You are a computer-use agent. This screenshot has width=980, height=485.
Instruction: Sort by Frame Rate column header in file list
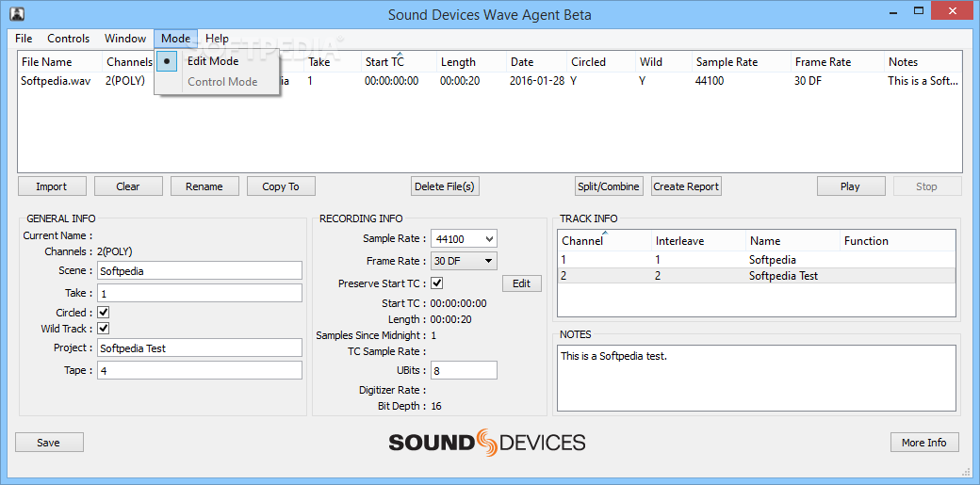(x=838, y=62)
